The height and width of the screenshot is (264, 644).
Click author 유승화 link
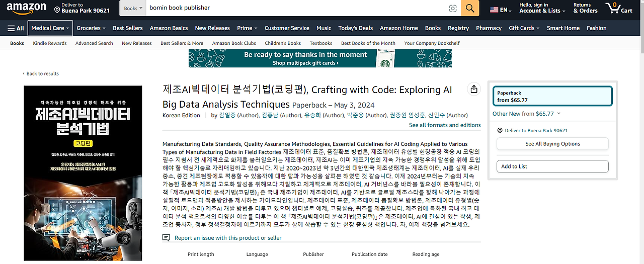tap(312, 115)
